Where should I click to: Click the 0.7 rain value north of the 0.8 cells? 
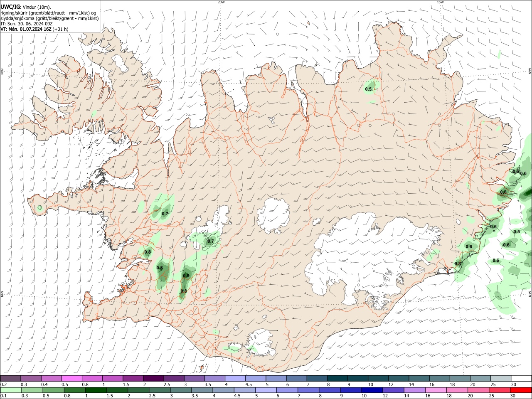(x=165, y=214)
